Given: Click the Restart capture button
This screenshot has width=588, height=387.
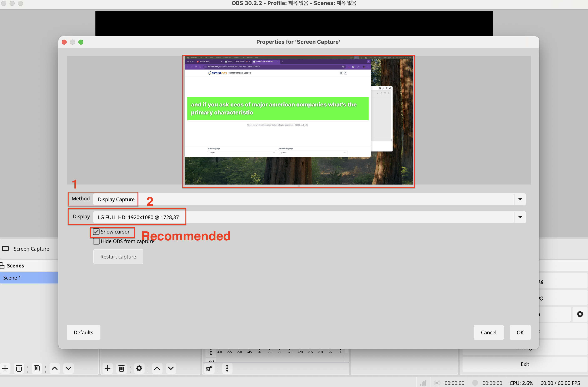Looking at the screenshot, I should click(118, 257).
